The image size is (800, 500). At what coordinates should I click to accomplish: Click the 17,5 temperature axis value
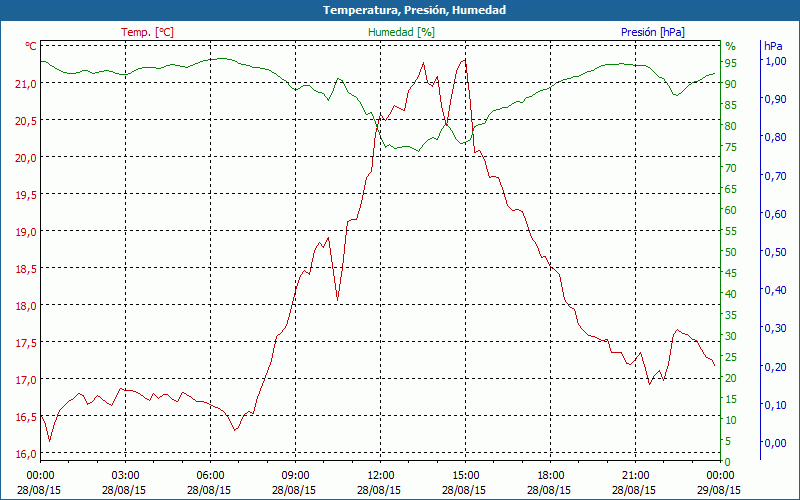(26, 343)
